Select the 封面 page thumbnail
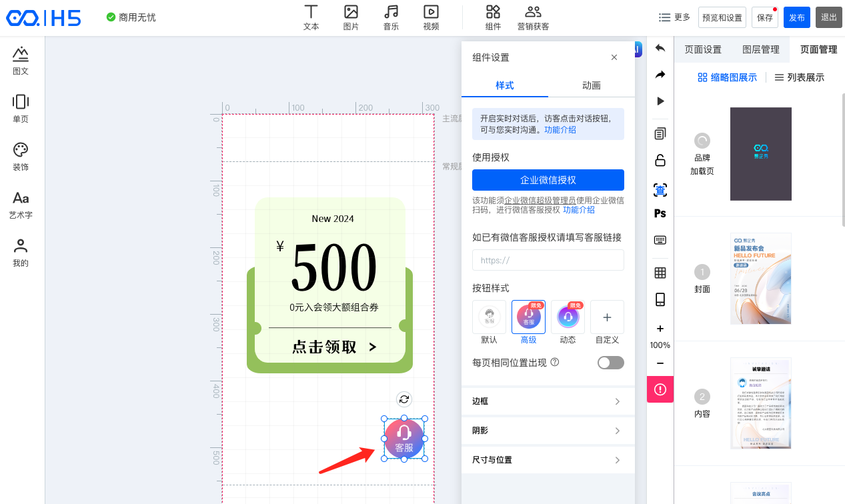Viewport: 845px width, 504px height. 761,279
